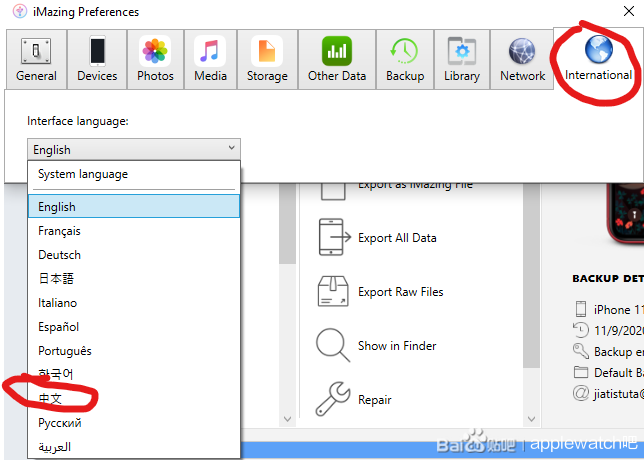Viewport: 644px width, 460px height.
Task: Click the Backup encryption key icon
Action: pos(581,351)
